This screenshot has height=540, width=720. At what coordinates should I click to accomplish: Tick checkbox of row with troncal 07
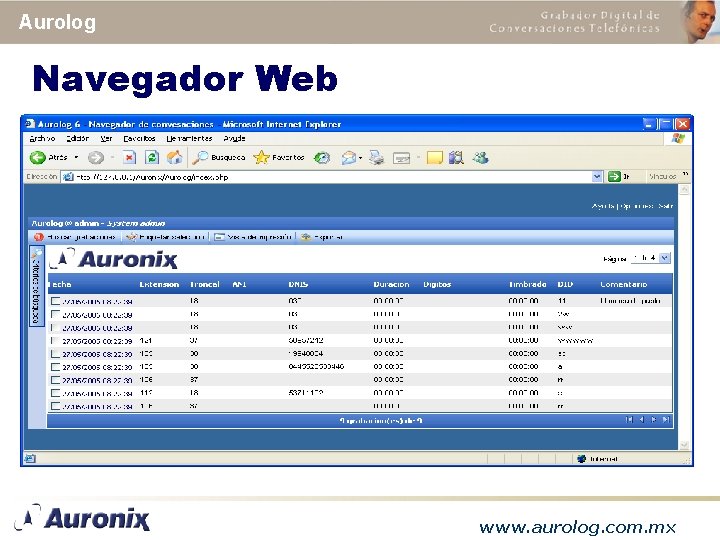pos(56,341)
